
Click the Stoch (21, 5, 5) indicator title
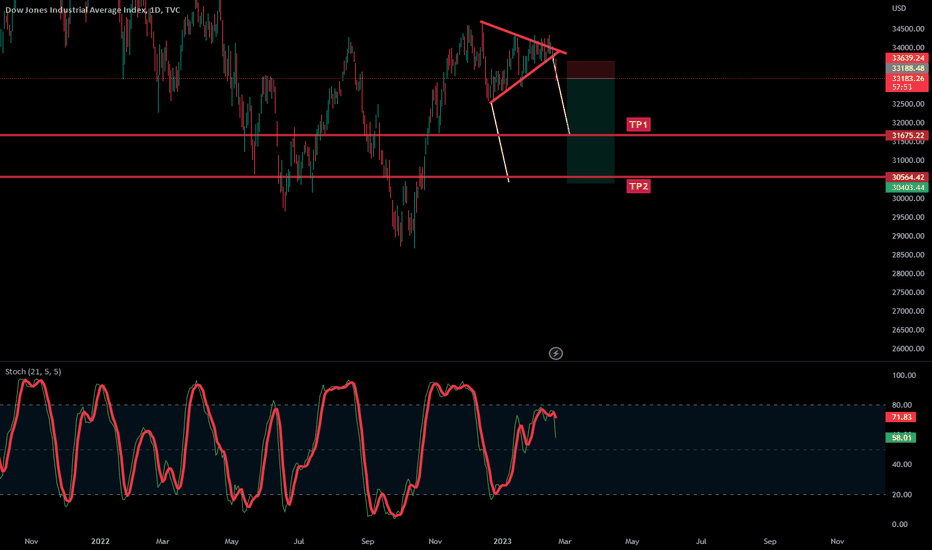point(33,372)
